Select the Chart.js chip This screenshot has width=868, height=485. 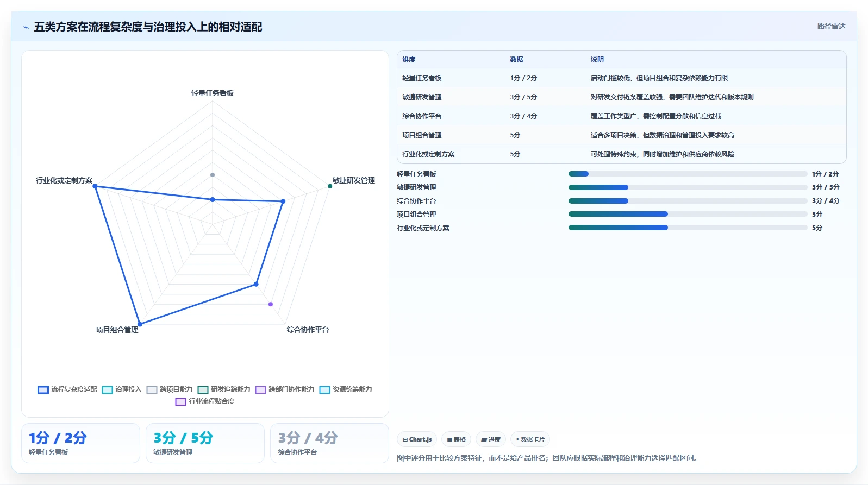point(417,439)
